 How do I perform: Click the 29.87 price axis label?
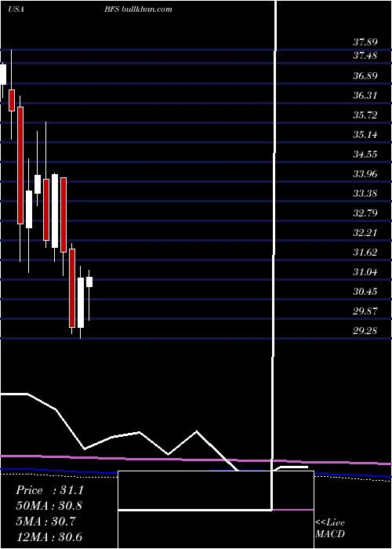[x=365, y=311]
